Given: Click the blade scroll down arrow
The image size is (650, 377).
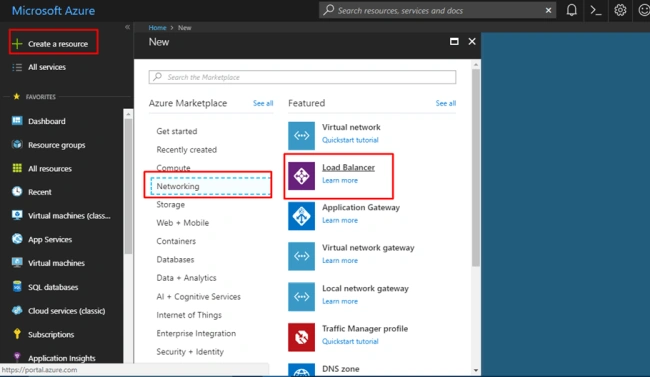Looking at the screenshot, I should 475,370.
